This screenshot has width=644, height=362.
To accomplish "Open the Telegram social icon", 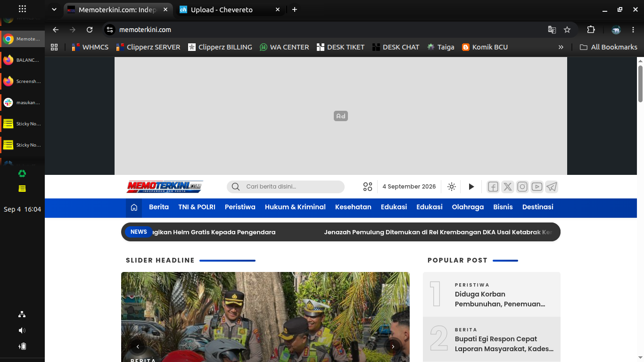I will [552, 187].
